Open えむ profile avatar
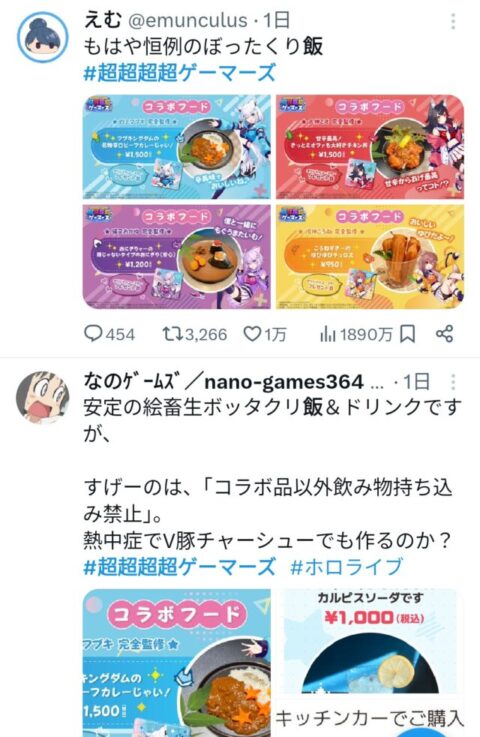Screen dimensions: 480x737 pyautogui.click(x=43, y=37)
